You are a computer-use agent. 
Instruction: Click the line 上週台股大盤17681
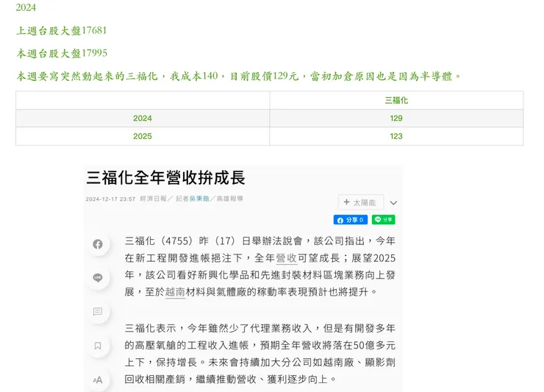click(62, 31)
